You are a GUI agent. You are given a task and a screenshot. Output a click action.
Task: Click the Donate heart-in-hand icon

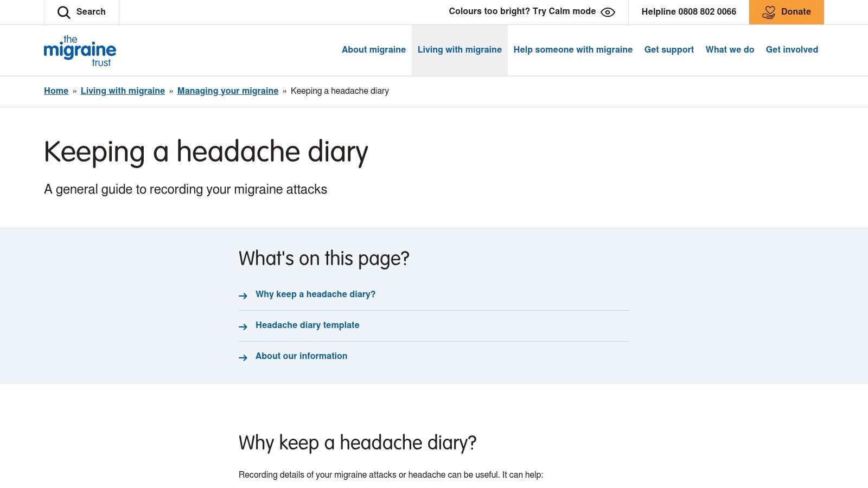(769, 12)
